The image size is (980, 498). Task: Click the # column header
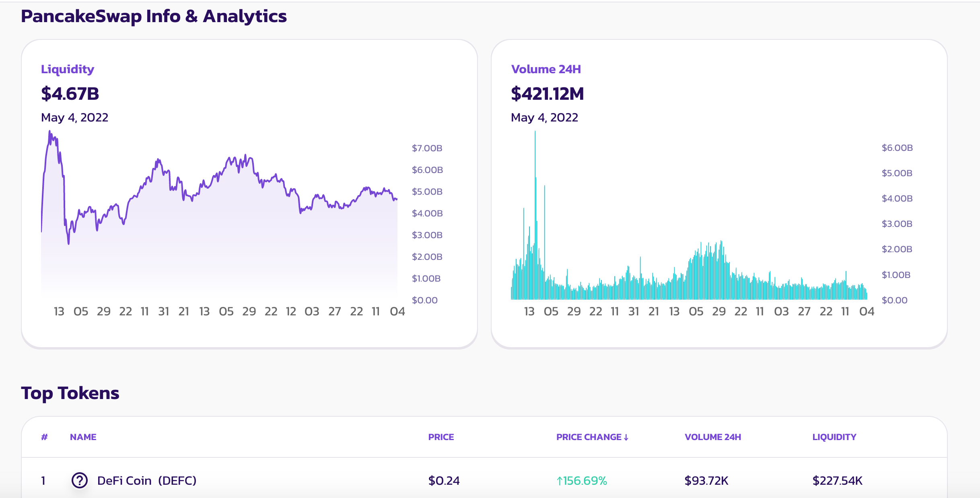pos(44,437)
